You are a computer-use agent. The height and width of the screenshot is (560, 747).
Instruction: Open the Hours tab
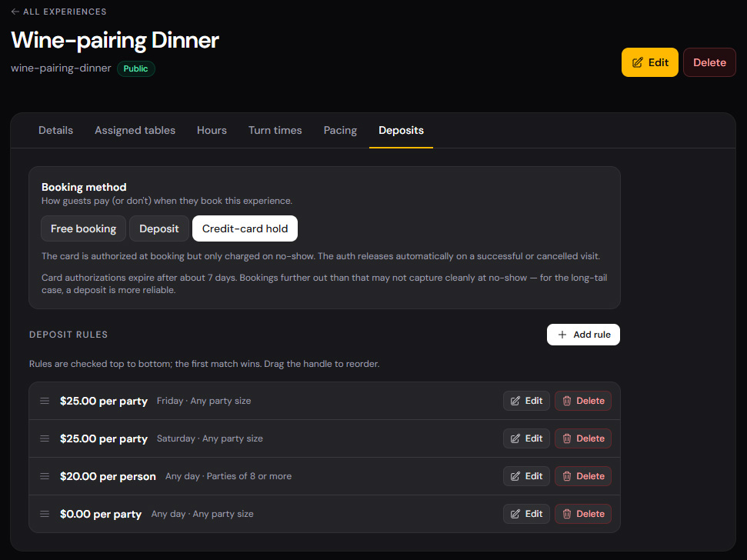point(212,131)
